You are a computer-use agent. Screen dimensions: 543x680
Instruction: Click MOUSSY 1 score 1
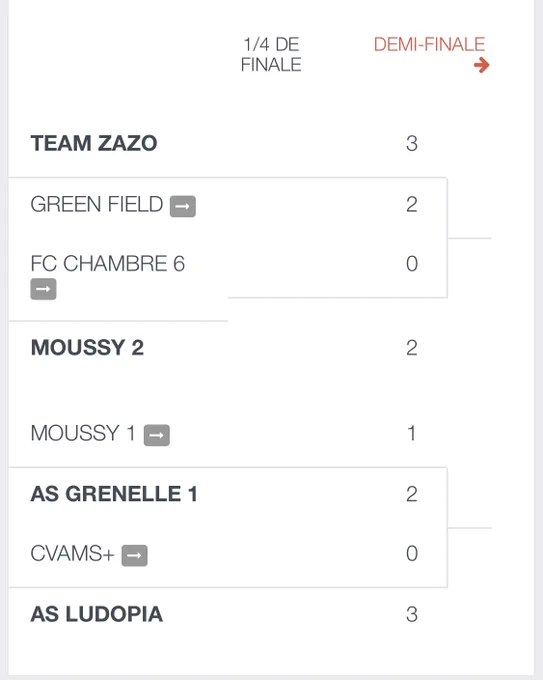412,433
